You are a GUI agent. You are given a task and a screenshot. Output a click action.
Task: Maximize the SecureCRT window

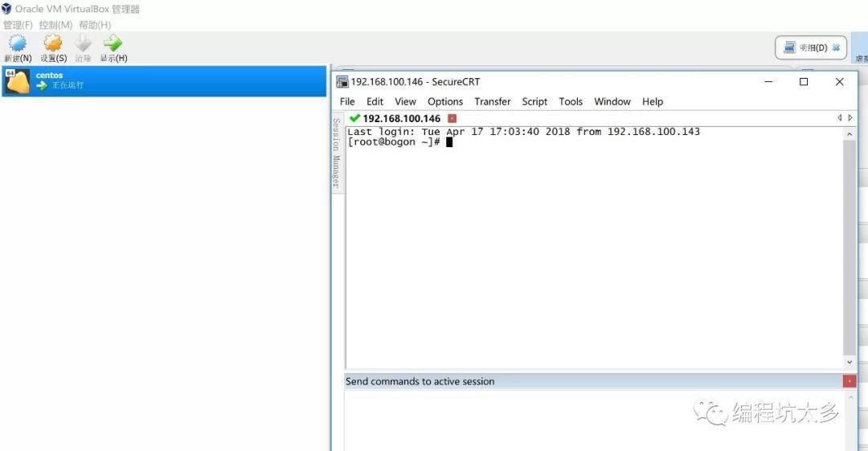pyautogui.click(x=804, y=81)
